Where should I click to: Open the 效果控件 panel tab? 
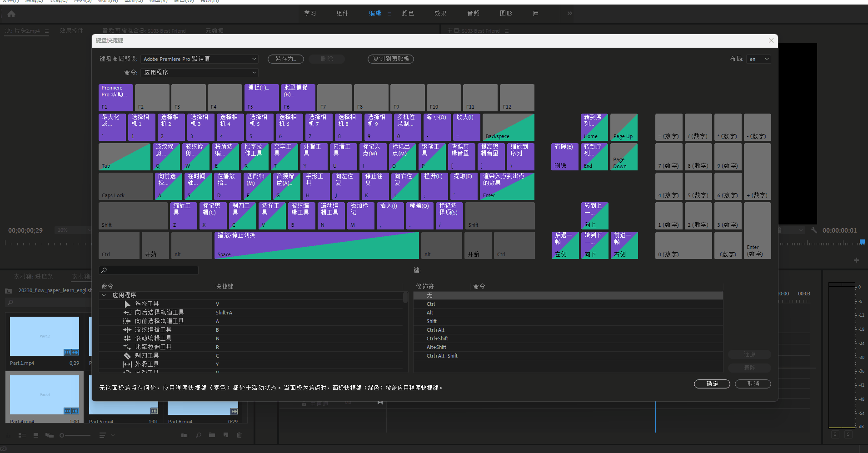[x=72, y=31]
